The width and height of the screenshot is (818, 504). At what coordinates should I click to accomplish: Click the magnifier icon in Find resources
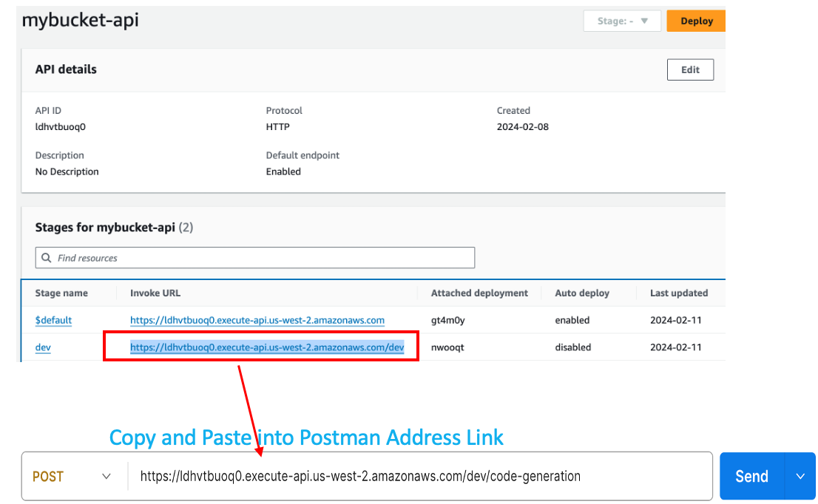(x=47, y=258)
